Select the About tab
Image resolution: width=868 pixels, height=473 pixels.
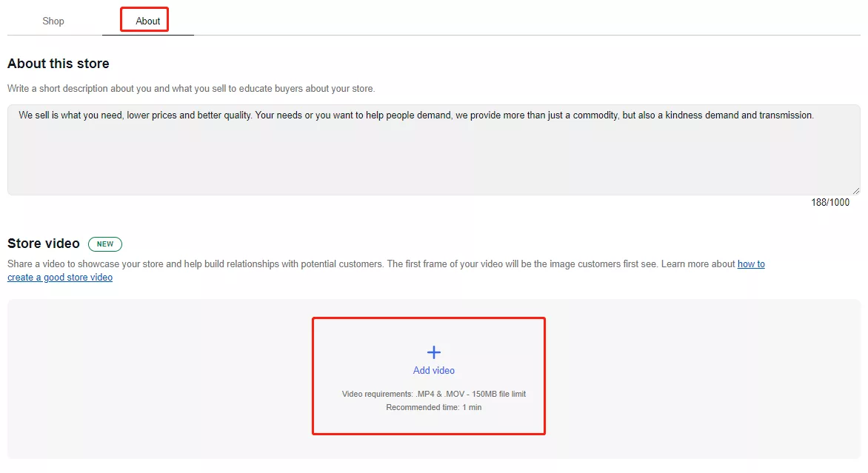[147, 21]
